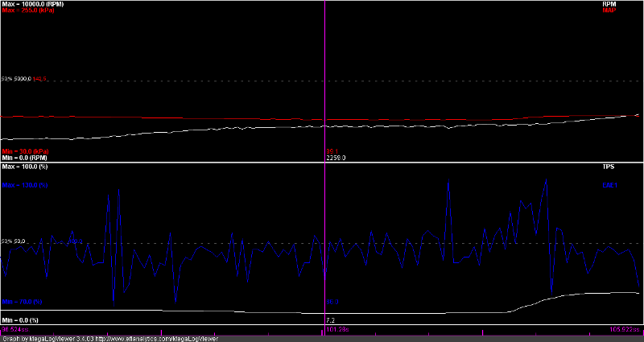Click the 101.28s cursor time marker
This screenshot has width=644, height=342.
tap(324, 329)
